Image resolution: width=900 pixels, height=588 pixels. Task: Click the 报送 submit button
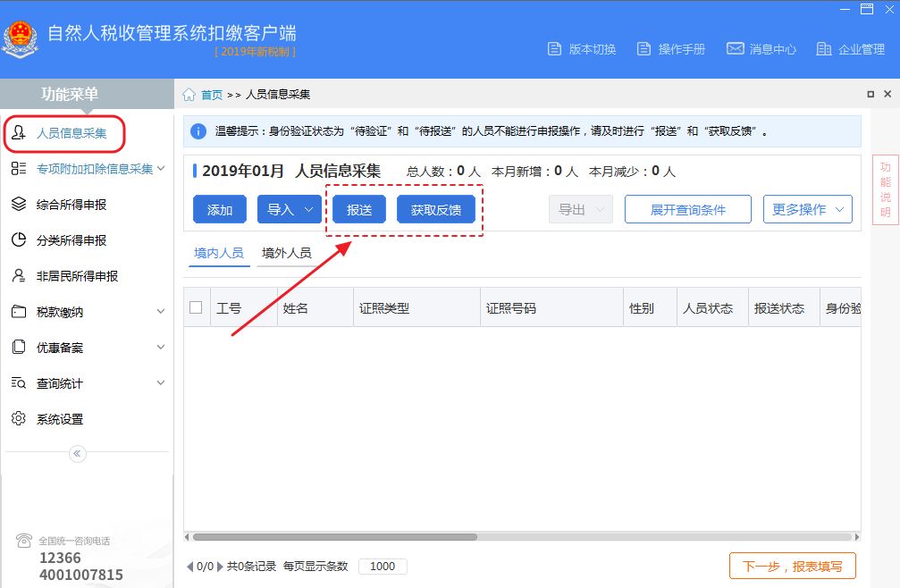[x=358, y=208]
